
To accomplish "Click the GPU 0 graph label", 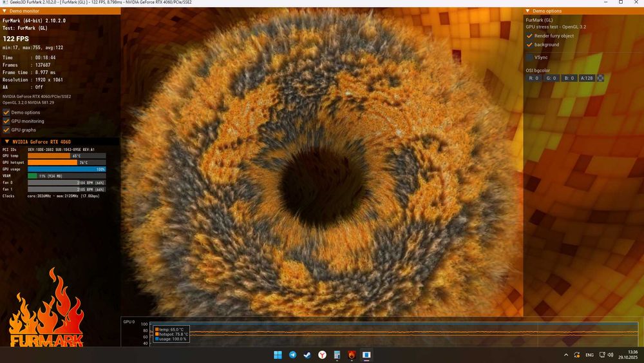I will click(129, 322).
